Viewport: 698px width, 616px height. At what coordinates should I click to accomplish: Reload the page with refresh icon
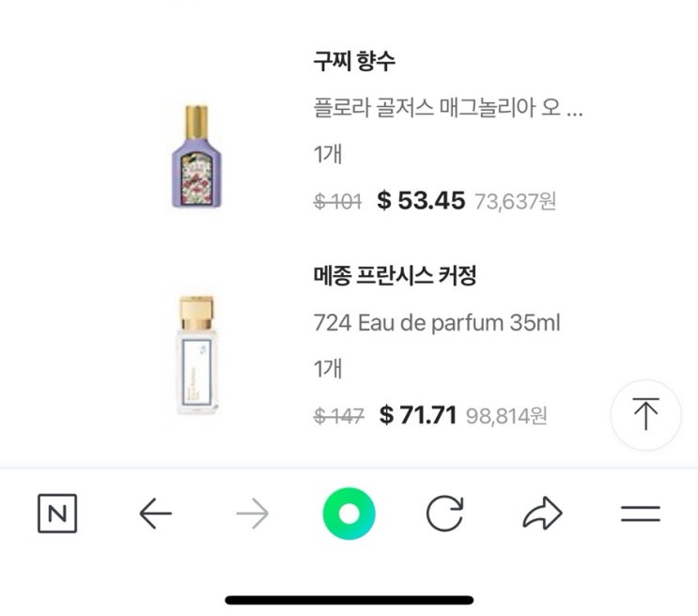point(445,514)
